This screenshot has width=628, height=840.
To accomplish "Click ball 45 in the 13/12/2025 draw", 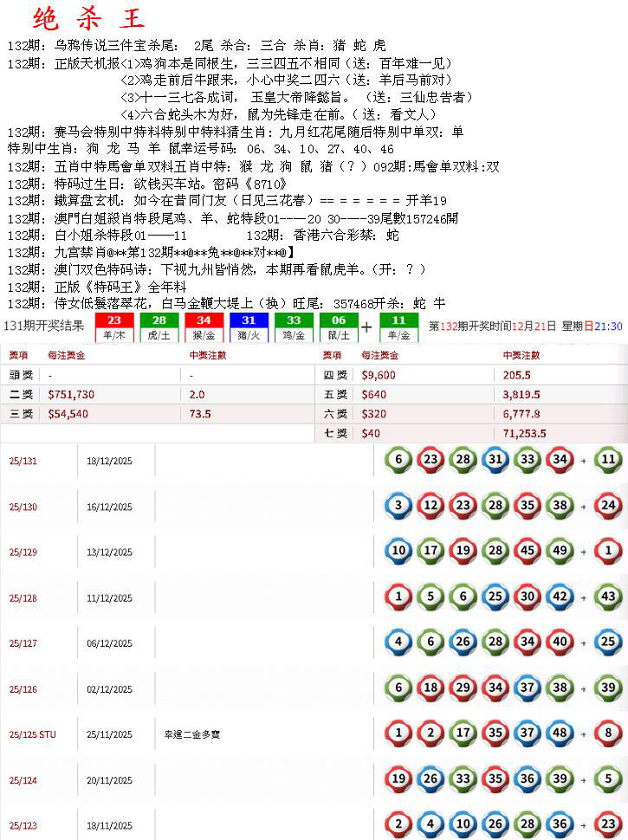I will pos(527,551).
